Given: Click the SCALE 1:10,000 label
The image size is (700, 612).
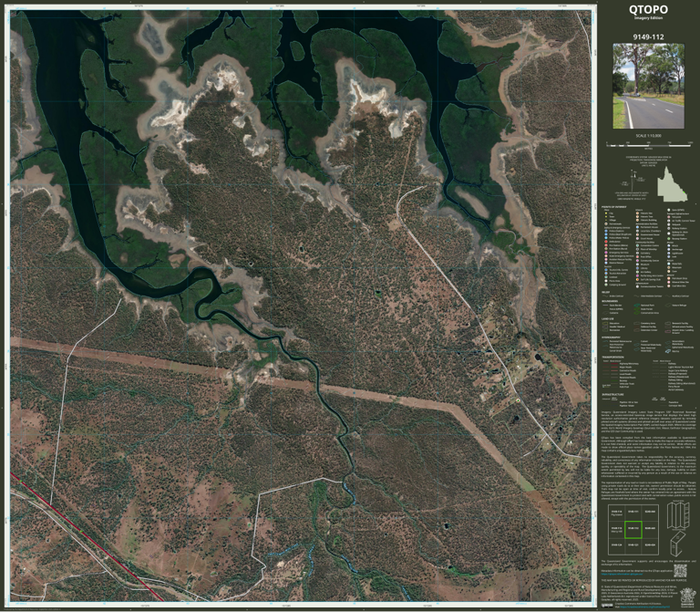Looking at the screenshot, I should [x=648, y=136].
